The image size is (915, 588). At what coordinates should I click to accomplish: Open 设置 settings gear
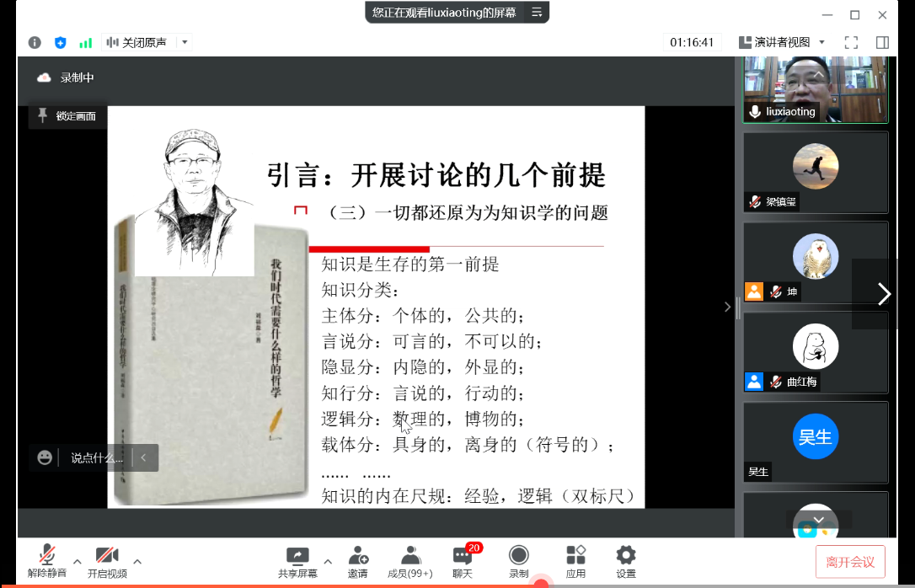pos(625,561)
